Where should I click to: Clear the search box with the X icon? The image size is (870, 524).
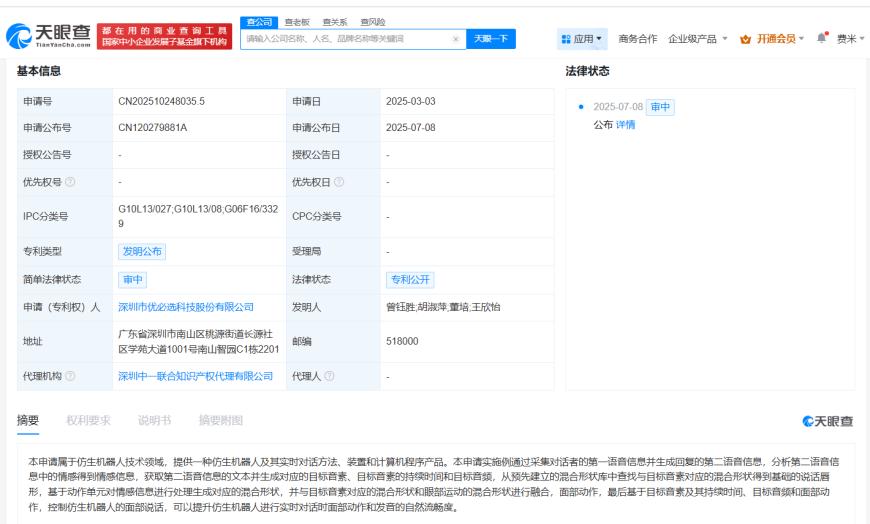456,39
